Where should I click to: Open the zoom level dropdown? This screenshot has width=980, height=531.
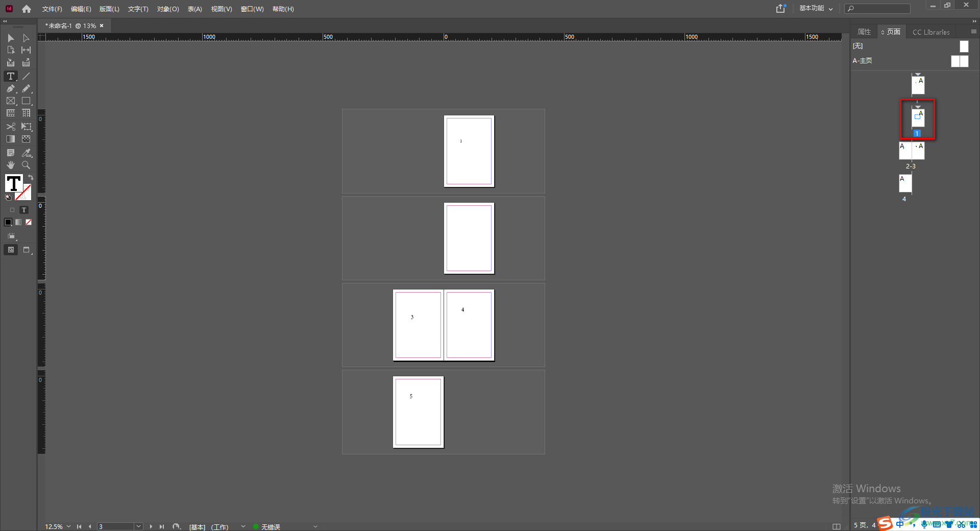[x=69, y=526]
